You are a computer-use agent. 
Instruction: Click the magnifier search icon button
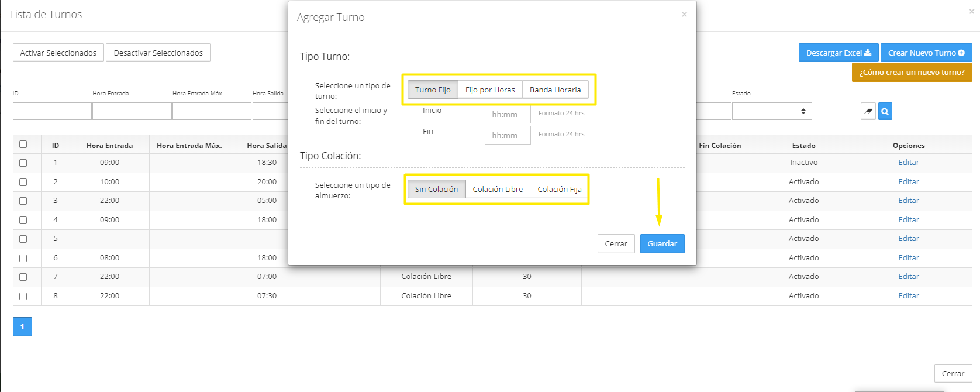[885, 111]
